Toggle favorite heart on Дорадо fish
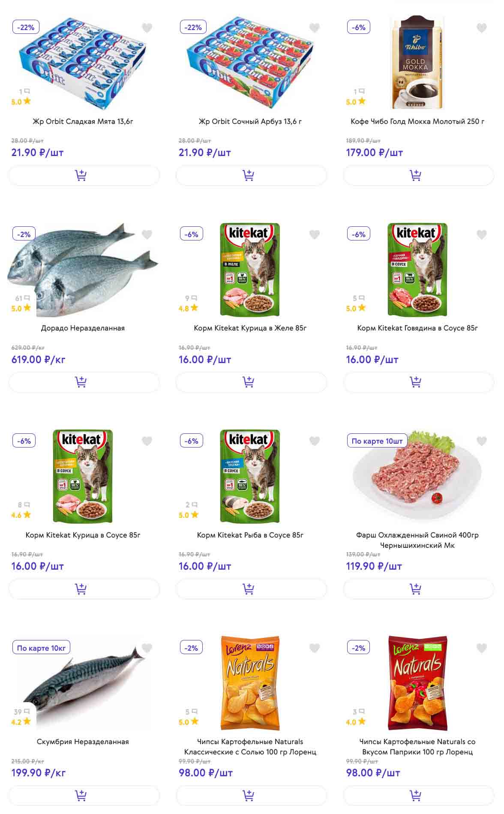504x814 pixels. [147, 234]
